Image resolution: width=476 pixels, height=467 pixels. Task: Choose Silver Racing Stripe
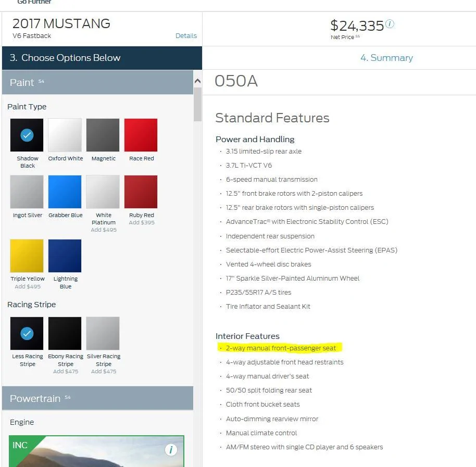pos(103,334)
